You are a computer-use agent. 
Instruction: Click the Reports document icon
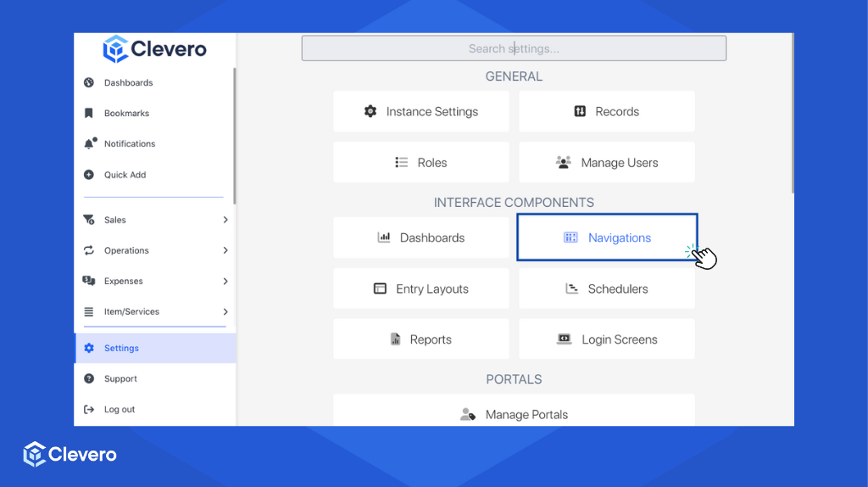pyautogui.click(x=395, y=339)
